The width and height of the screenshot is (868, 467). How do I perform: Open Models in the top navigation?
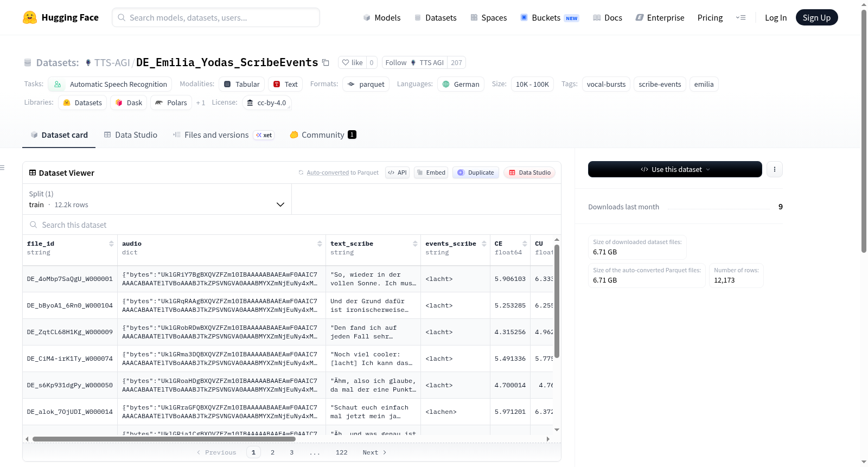(382, 17)
